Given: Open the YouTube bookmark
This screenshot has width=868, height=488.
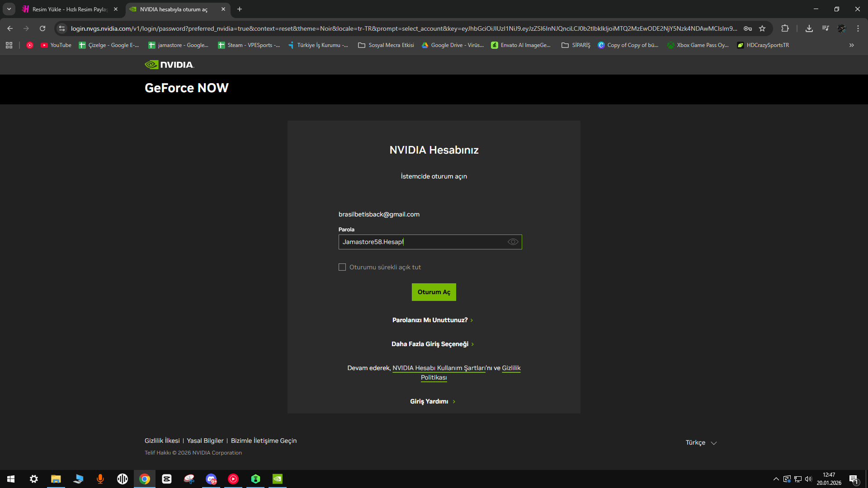Looking at the screenshot, I should click(x=56, y=45).
